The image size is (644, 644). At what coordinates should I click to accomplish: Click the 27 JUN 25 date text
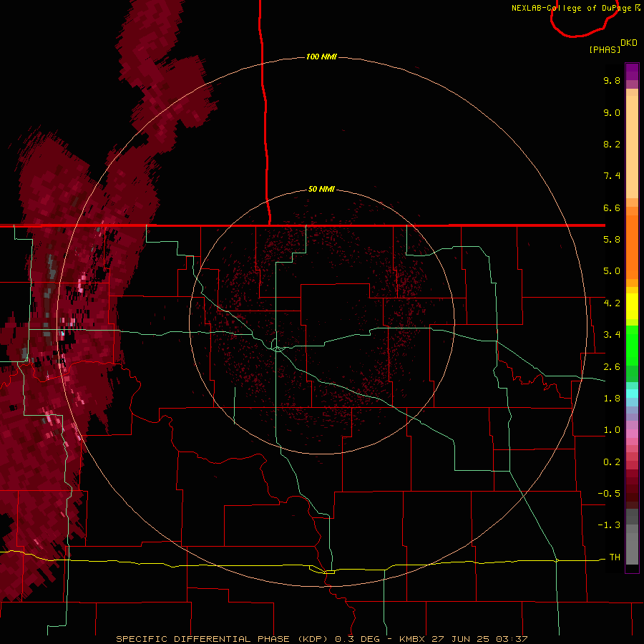pyautogui.click(x=460, y=639)
